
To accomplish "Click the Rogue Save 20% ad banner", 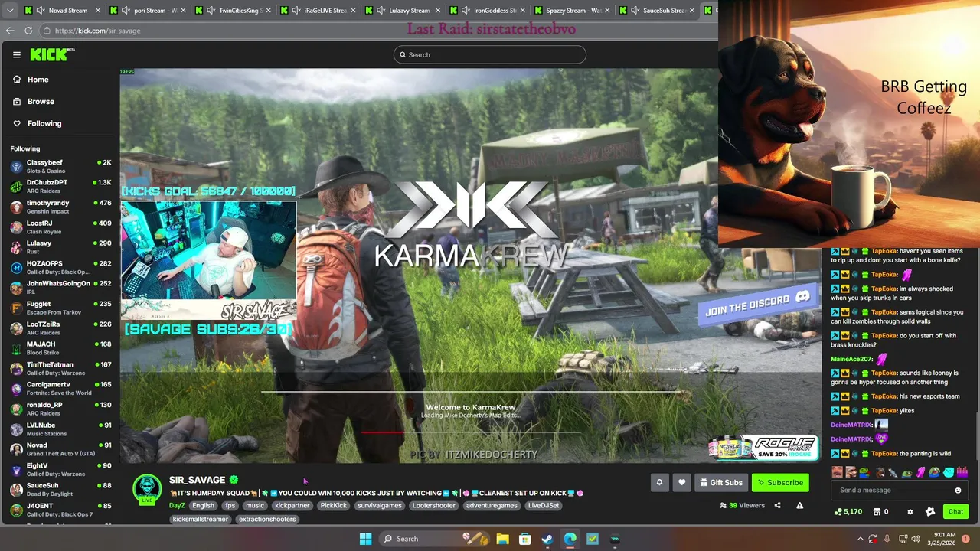I will point(763,448).
